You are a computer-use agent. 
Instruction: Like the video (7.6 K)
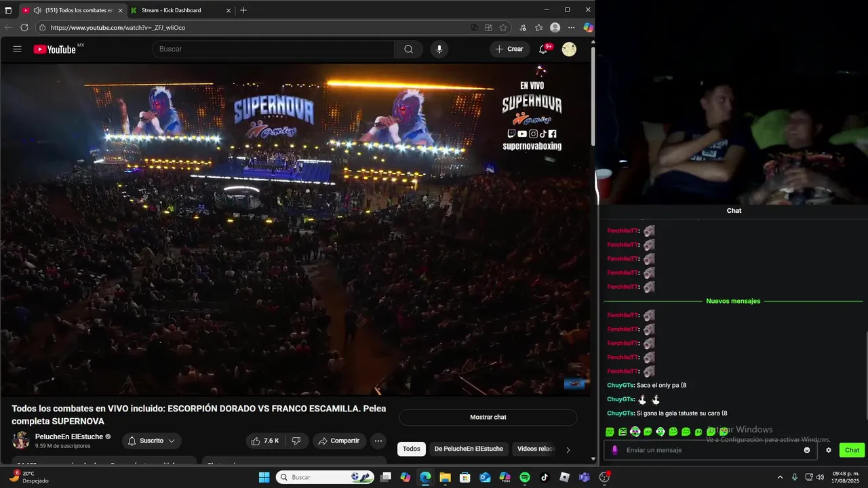point(265,441)
